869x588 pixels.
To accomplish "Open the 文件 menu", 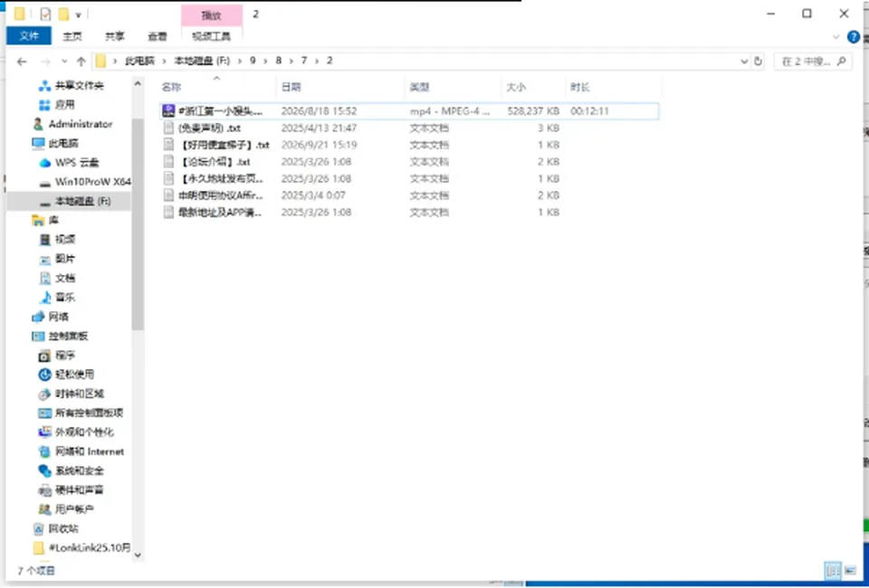I will coord(29,36).
